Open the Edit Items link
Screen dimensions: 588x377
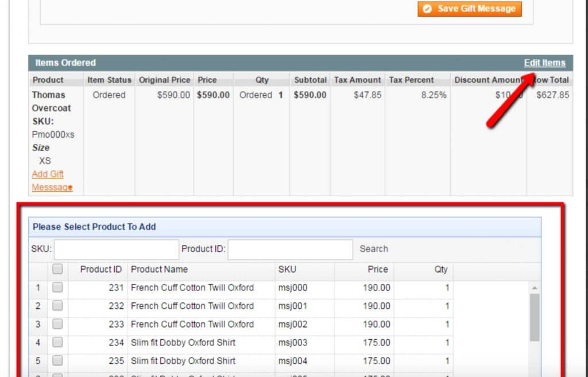tap(544, 63)
